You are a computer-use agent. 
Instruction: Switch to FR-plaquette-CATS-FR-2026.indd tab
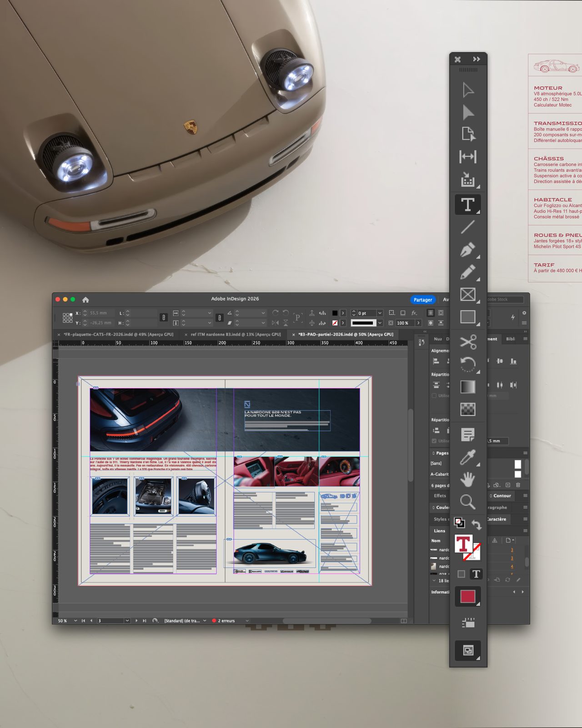(x=118, y=334)
